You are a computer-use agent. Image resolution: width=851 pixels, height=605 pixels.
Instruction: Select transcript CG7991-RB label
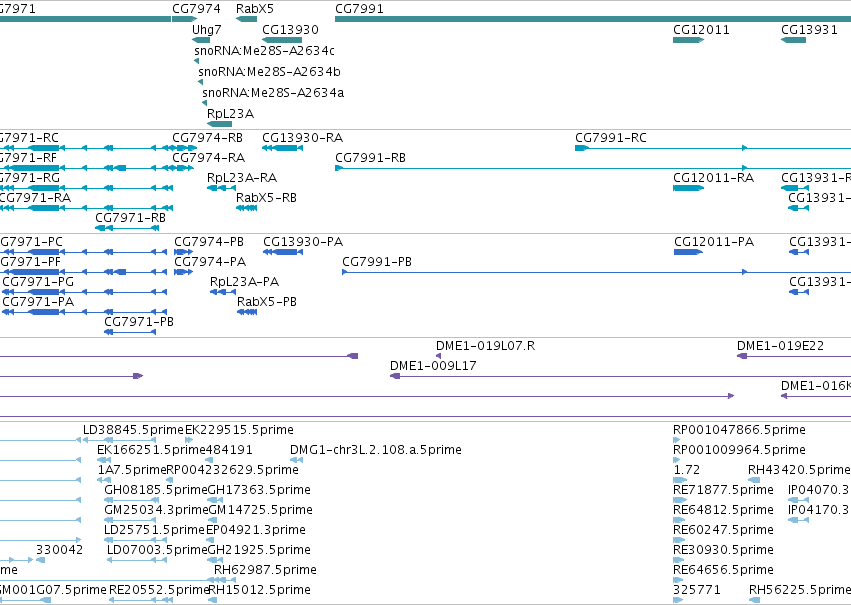click(x=371, y=158)
